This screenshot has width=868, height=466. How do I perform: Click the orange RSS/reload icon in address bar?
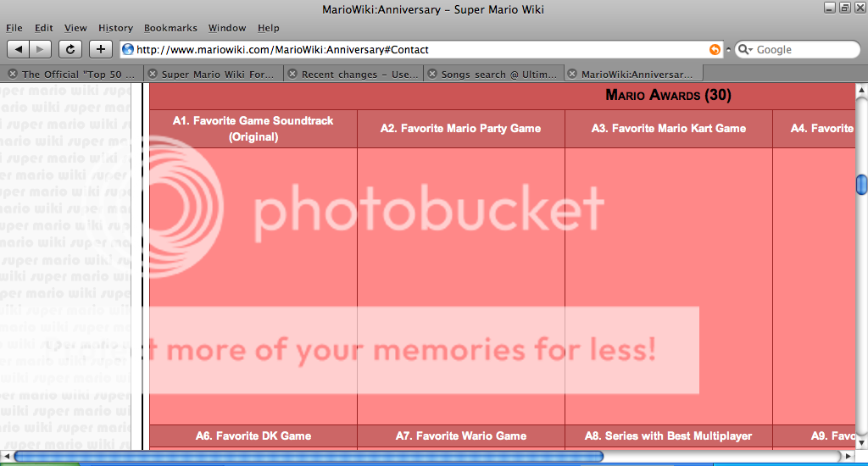point(715,49)
